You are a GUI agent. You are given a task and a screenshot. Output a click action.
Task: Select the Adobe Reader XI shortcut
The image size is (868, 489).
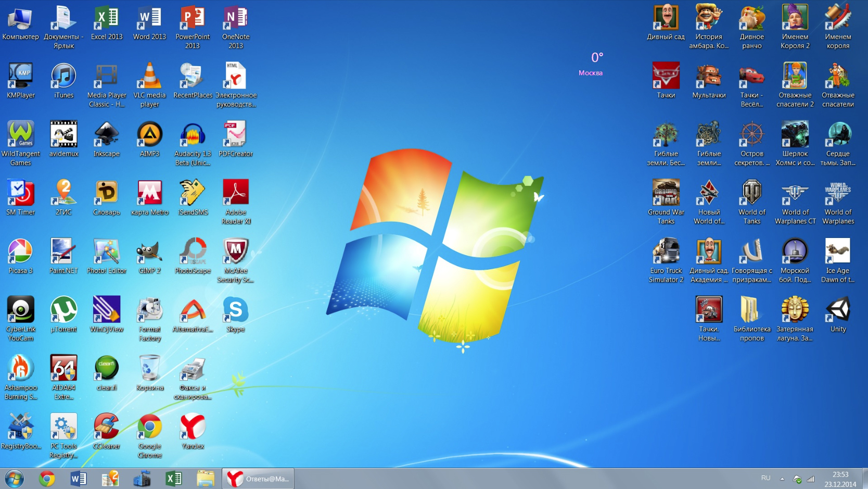coord(236,203)
